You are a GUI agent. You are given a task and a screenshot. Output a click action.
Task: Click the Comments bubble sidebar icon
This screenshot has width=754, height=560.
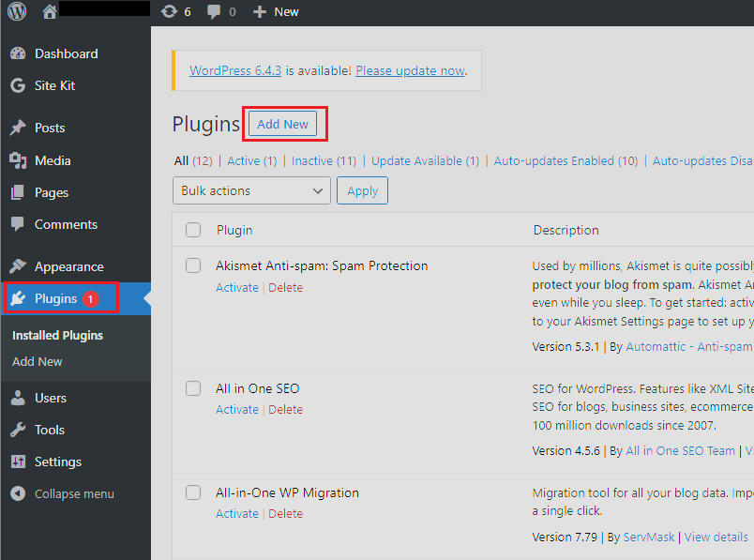18,224
